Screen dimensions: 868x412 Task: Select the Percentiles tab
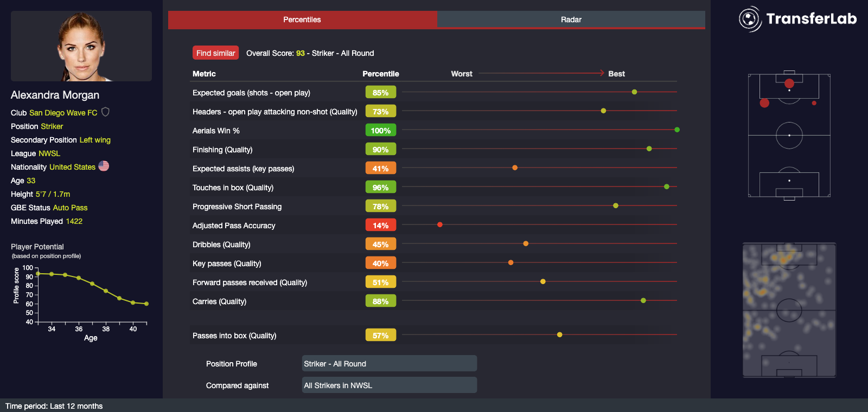pyautogui.click(x=302, y=20)
